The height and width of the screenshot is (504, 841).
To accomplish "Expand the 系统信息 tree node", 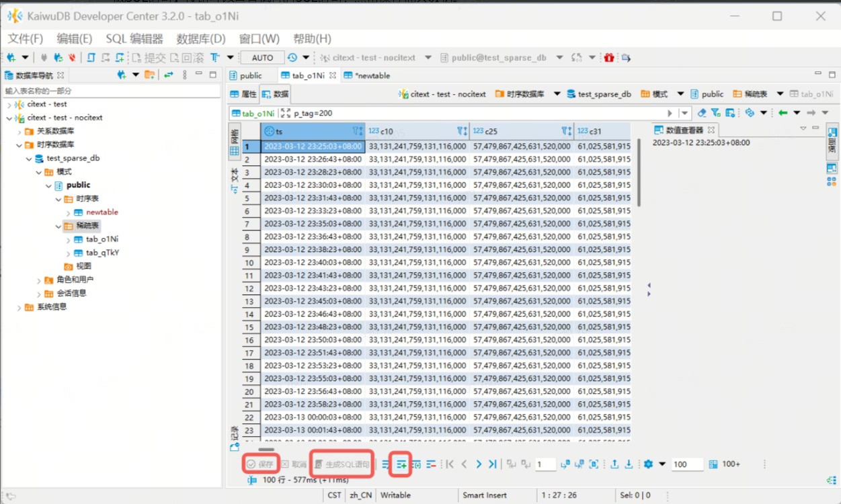I will tap(19, 307).
